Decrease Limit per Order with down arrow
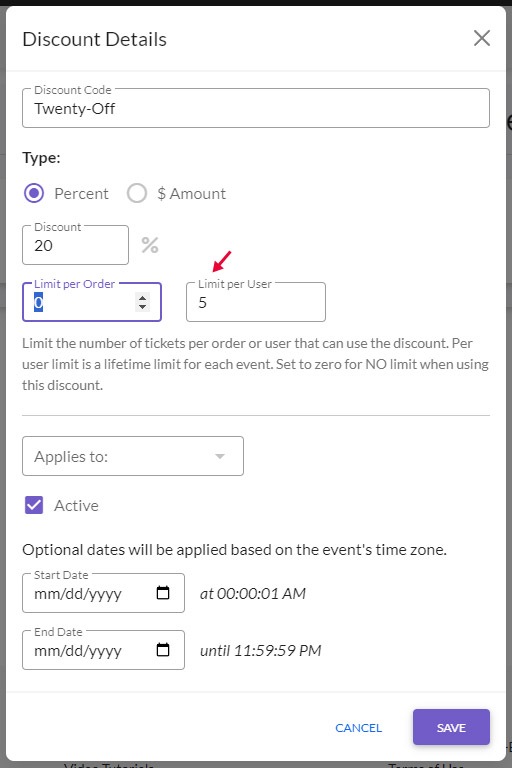The width and height of the screenshot is (512, 768). pos(143,307)
